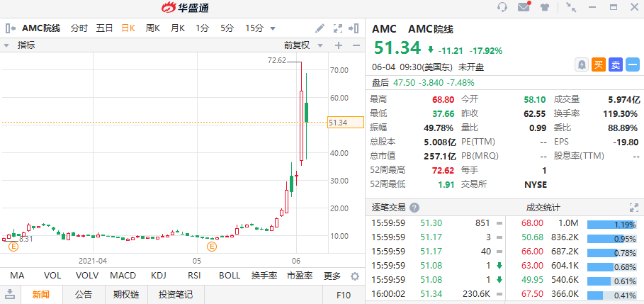644x304 pixels.
Task: Open the skin theme shirt icon
Action: (545, 7)
